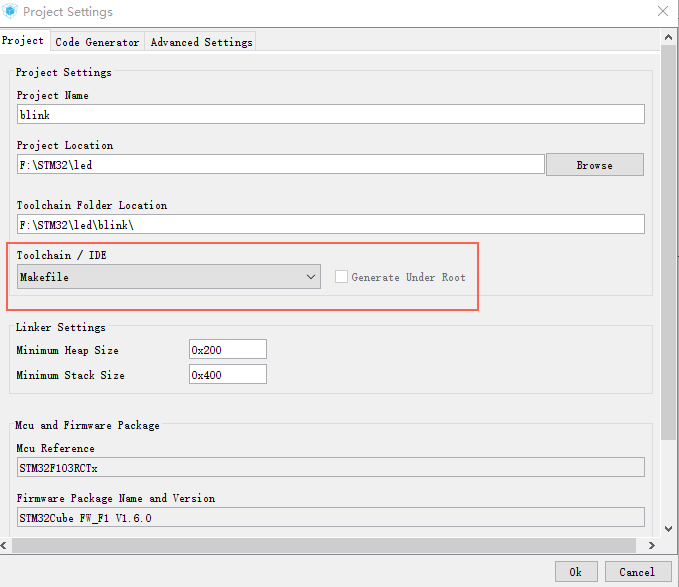Click the Mcu Reference field STM32F103RCTx
Image resolution: width=679 pixels, height=587 pixels.
pyautogui.click(x=330, y=468)
